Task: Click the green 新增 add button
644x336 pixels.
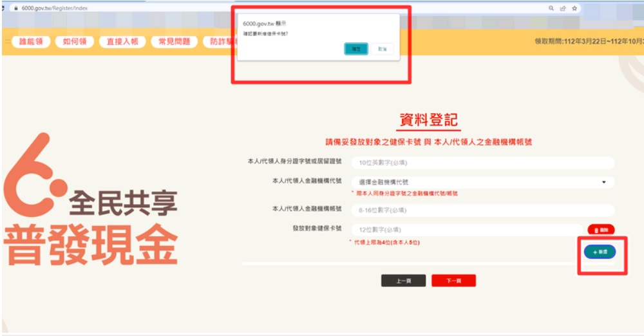Action: click(x=600, y=252)
